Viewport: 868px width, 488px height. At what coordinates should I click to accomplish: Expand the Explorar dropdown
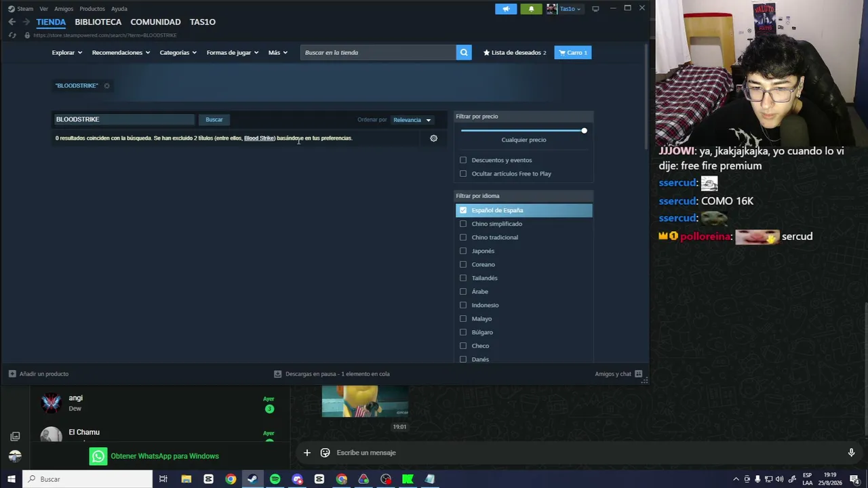click(x=67, y=52)
